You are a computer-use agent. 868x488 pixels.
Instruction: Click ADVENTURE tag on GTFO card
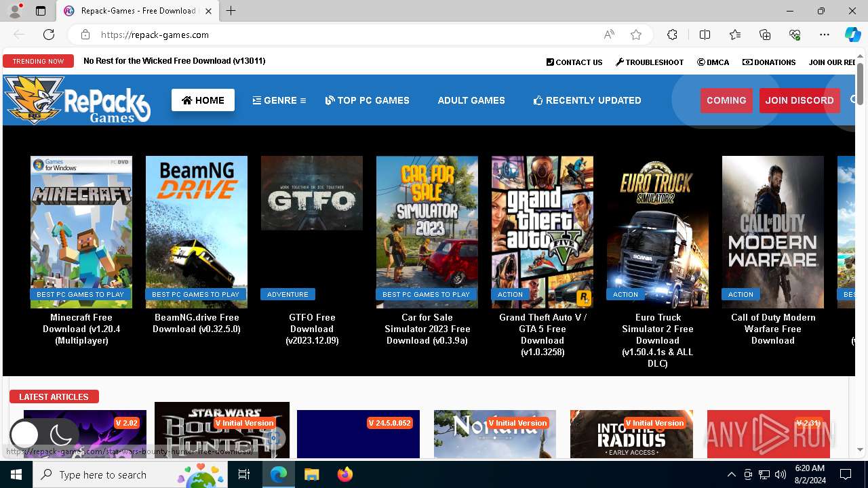coord(288,294)
